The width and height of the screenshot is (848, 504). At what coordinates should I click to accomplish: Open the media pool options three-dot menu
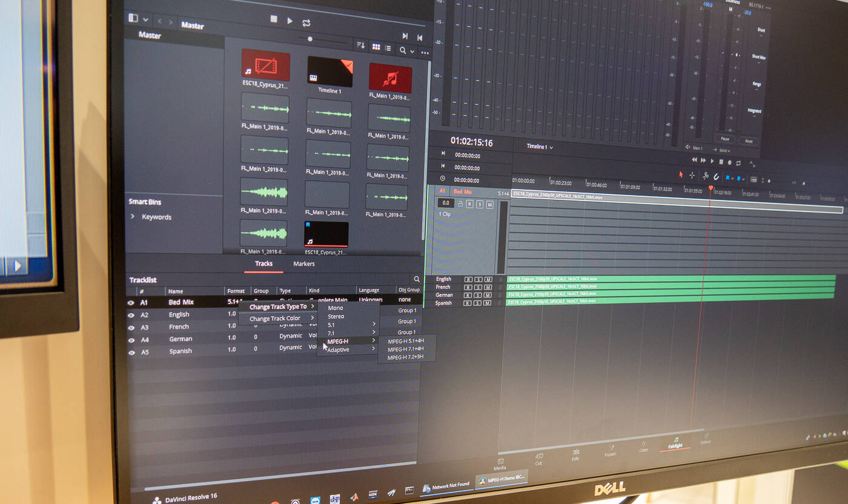pos(425,53)
